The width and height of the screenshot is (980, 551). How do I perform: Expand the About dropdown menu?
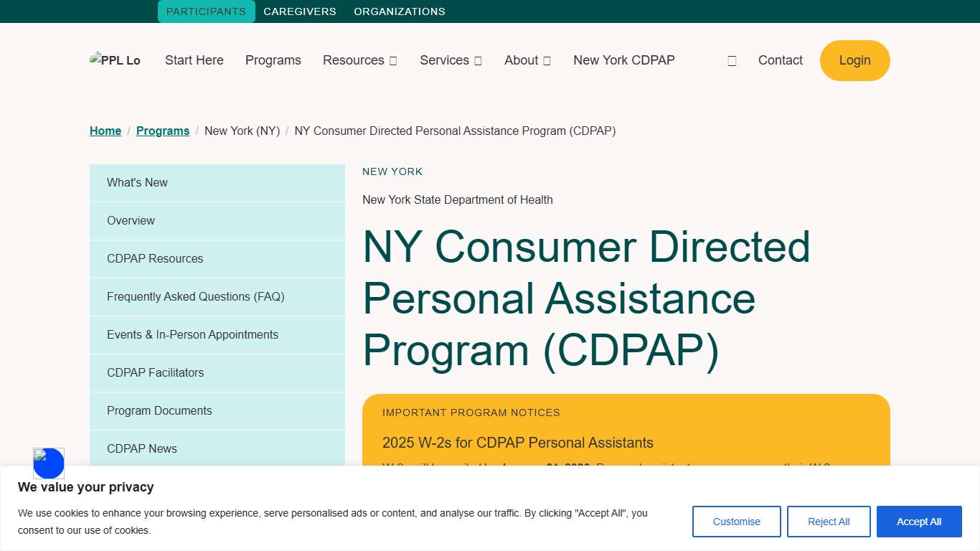[527, 60]
